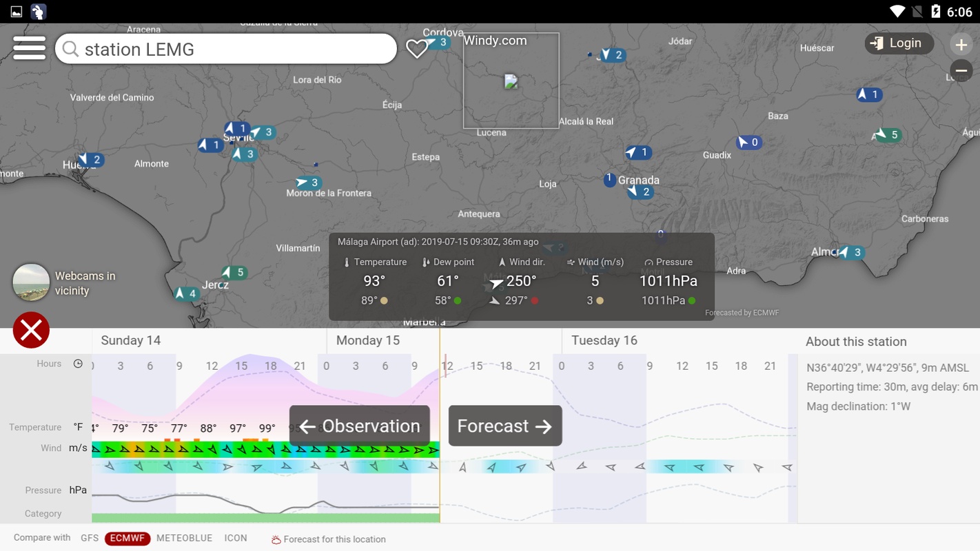Image resolution: width=980 pixels, height=551 pixels.
Task: Add station to favorites heart icon
Action: click(416, 48)
